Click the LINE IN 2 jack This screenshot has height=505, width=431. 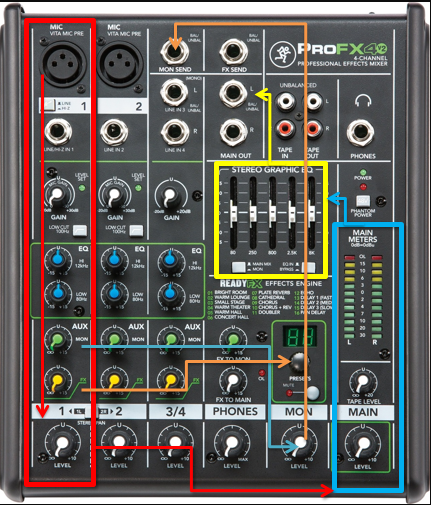click(114, 132)
